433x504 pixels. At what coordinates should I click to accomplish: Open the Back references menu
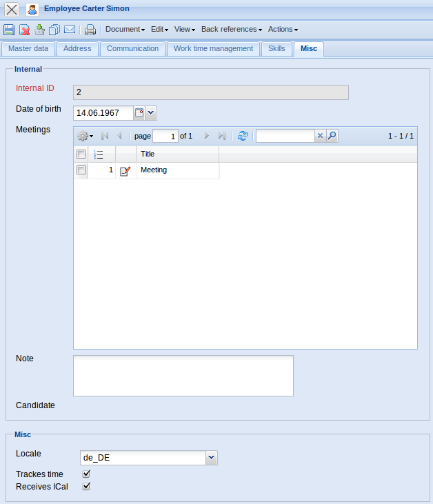point(231,30)
